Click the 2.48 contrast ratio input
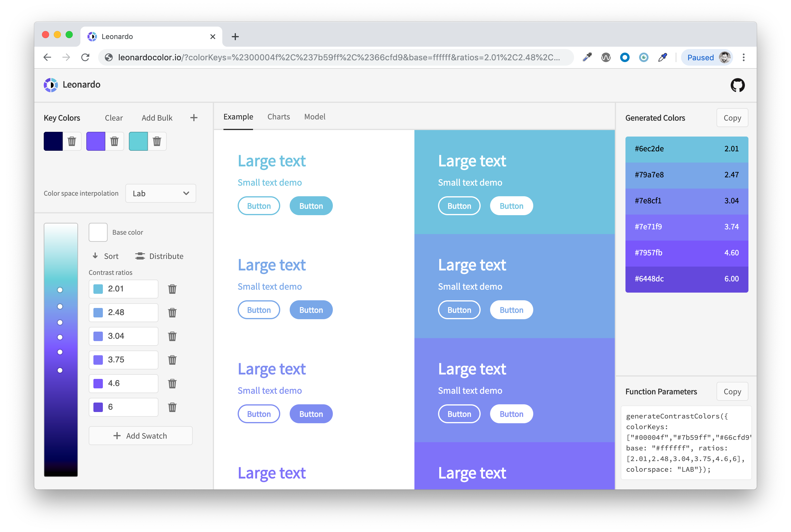The width and height of the screenshot is (791, 532). click(129, 312)
